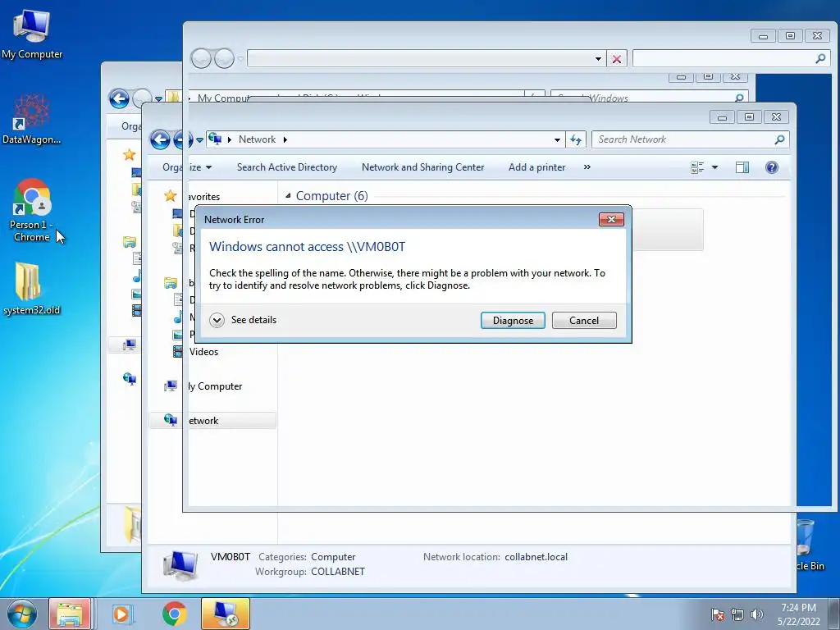
Task: Show more toolbar commands double chevron
Action: (587, 167)
